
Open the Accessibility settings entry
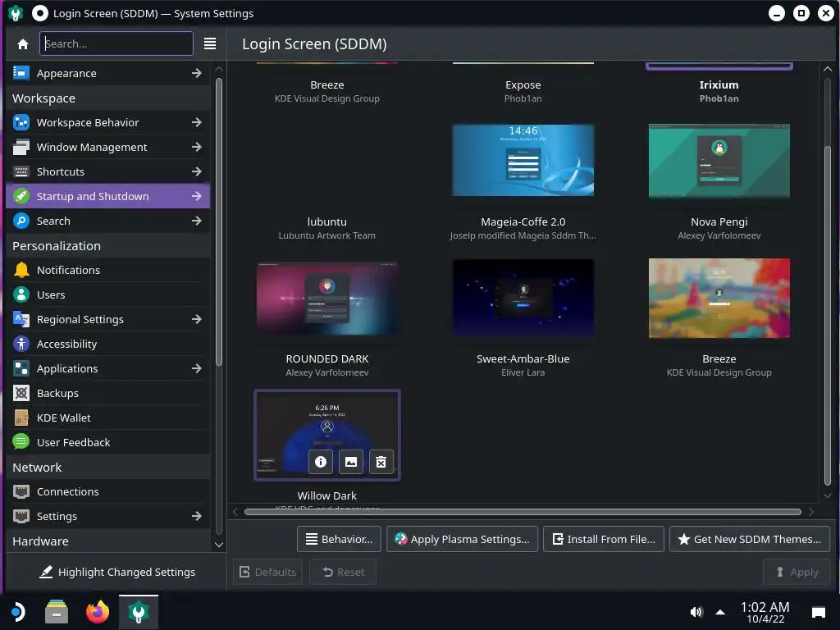(x=107, y=344)
